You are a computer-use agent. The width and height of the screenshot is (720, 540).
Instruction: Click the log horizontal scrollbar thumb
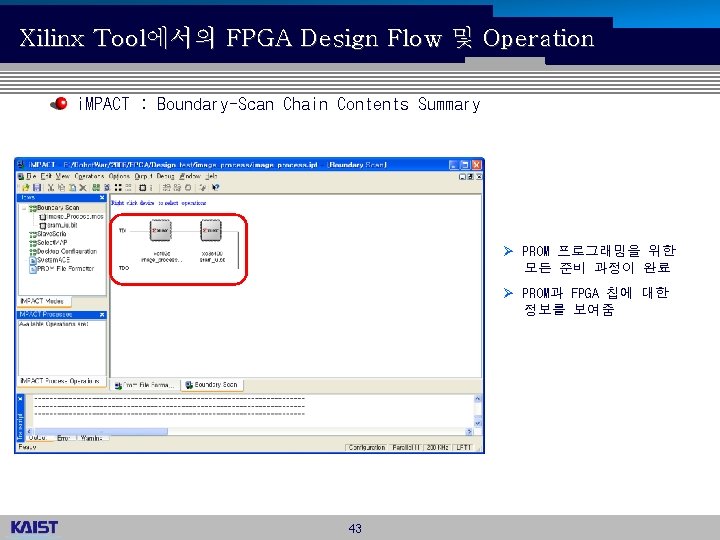click(100, 431)
